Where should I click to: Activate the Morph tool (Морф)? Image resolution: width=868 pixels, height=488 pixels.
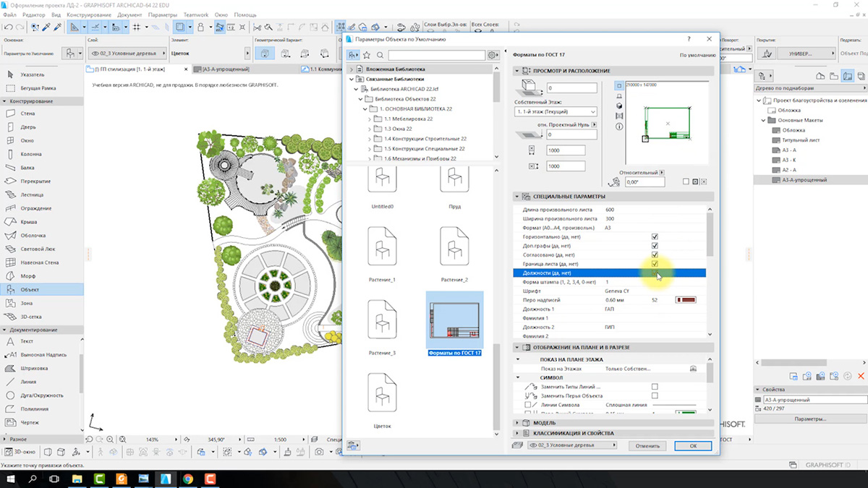27,276
